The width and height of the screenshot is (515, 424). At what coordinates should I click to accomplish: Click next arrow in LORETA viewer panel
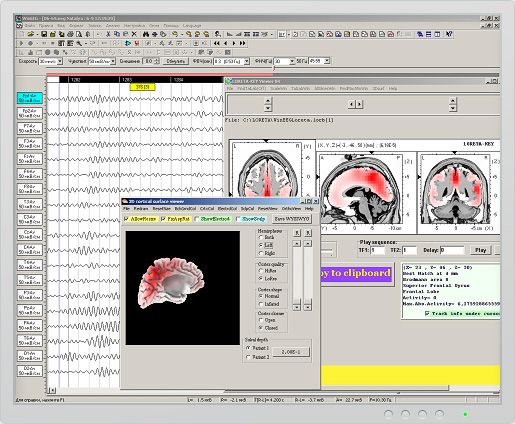[359, 104]
